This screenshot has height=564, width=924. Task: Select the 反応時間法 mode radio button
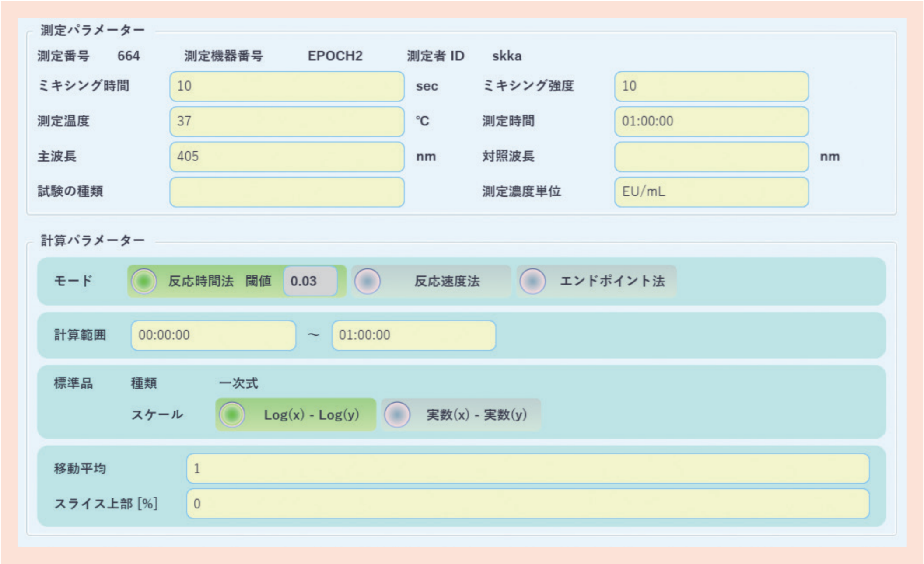point(144,281)
